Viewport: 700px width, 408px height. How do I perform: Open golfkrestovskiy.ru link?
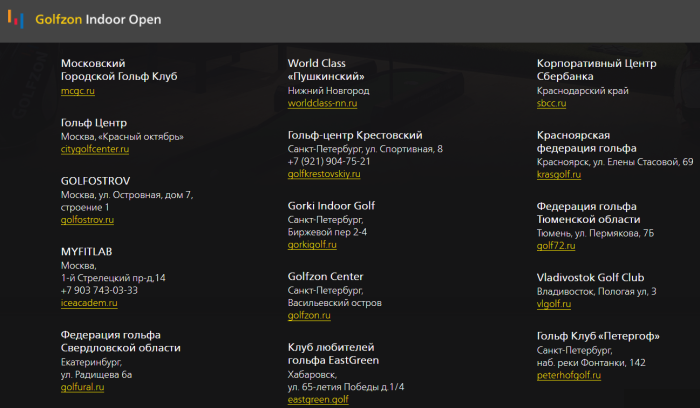324,174
